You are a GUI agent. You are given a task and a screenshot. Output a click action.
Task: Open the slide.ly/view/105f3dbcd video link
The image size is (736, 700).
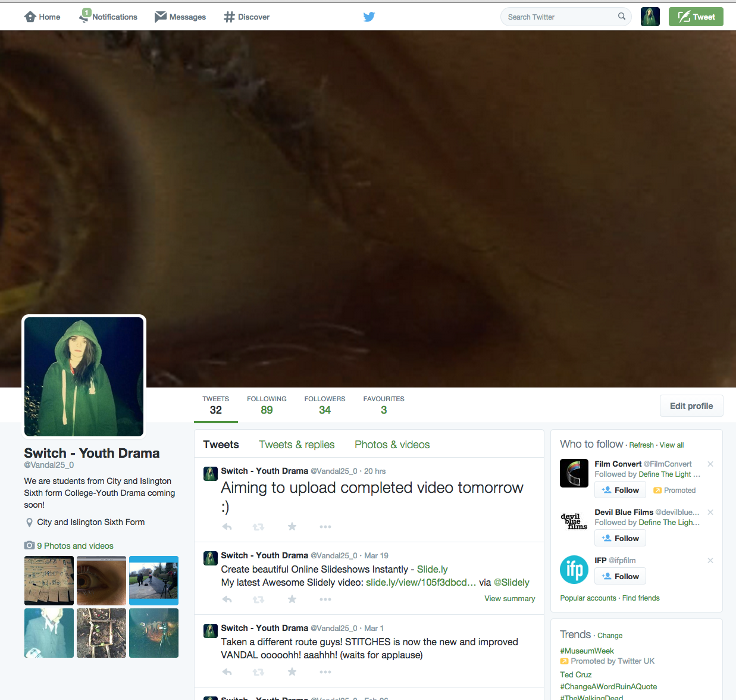pyautogui.click(x=421, y=583)
